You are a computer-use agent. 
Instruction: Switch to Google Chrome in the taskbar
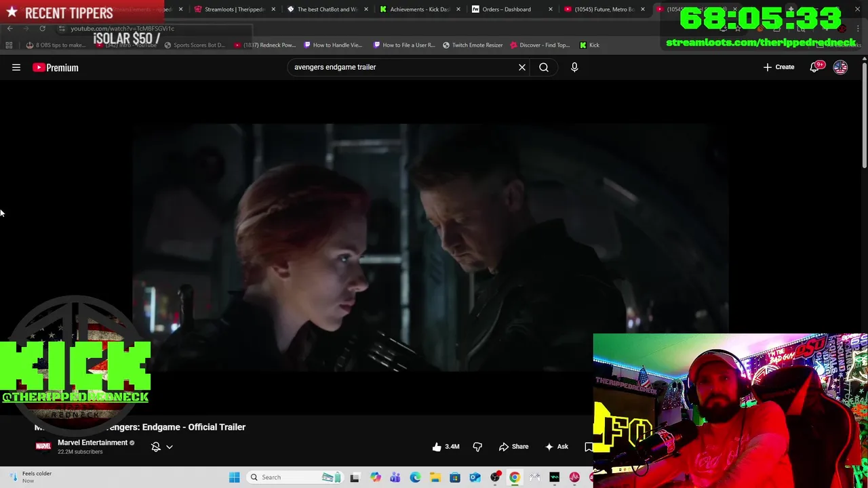(515, 477)
